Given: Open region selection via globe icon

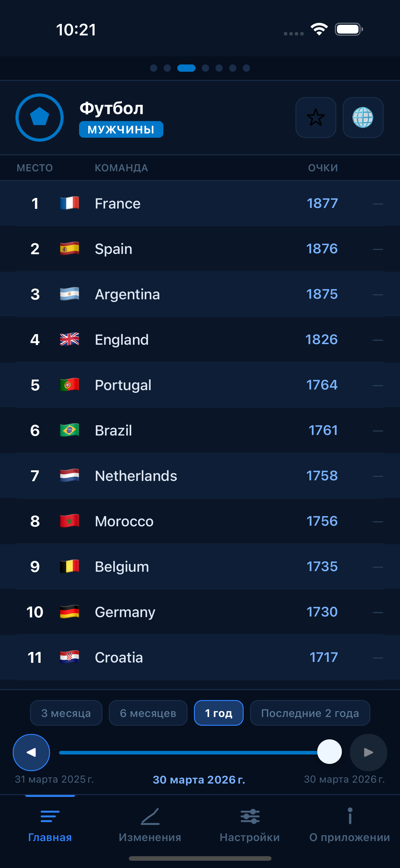Looking at the screenshot, I should point(363,118).
